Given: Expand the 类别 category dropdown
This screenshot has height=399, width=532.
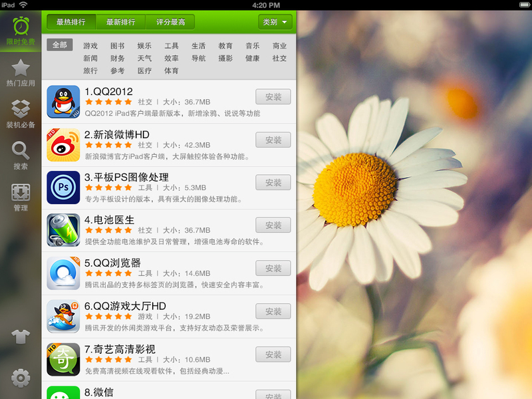Looking at the screenshot, I should [275, 22].
